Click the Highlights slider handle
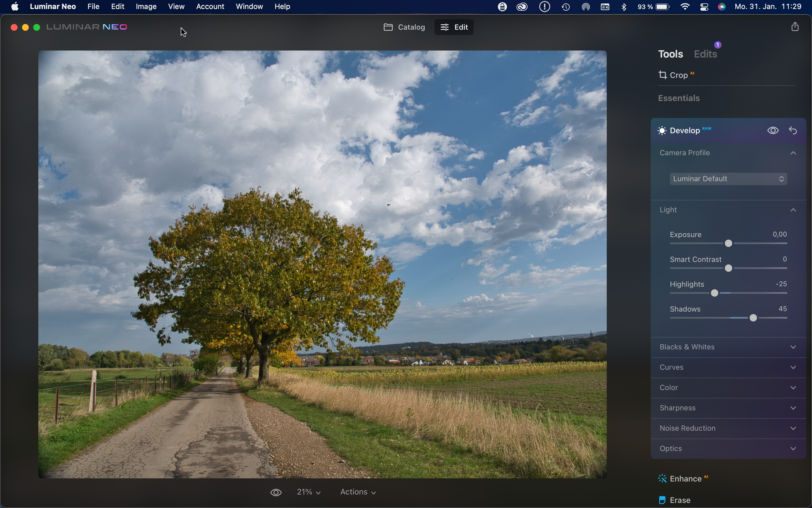The height and width of the screenshot is (508, 812). coord(714,293)
